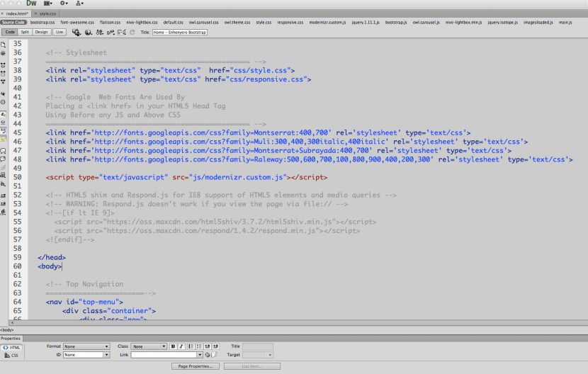The image size is (588, 374).
Task: Toggle Bold formatting in Properties
Action: pos(173,346)
